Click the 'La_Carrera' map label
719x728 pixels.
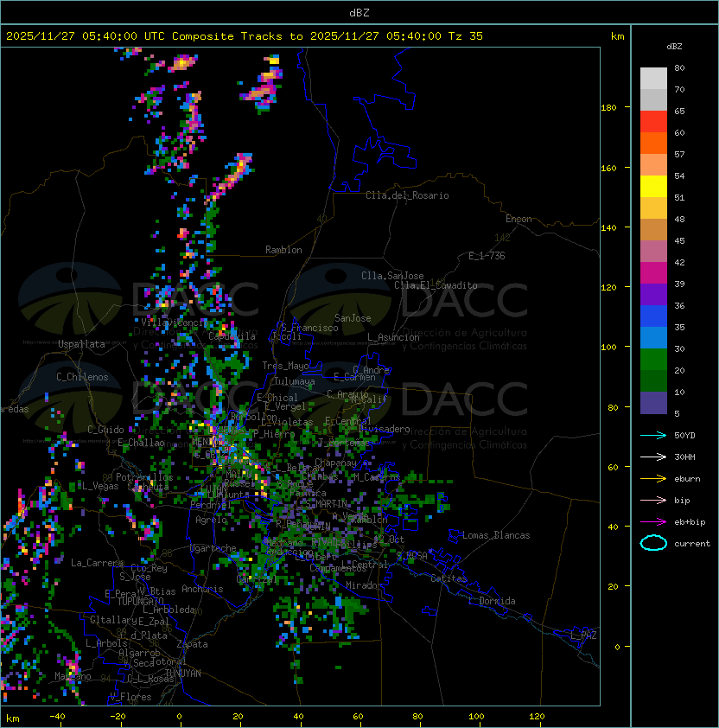pos(98,563)
